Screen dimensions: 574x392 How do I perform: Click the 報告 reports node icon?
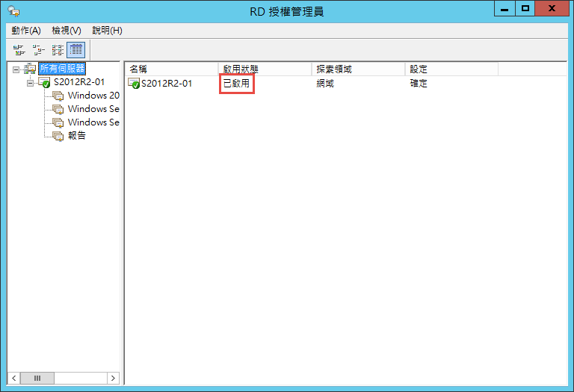[x=58, y=136]
